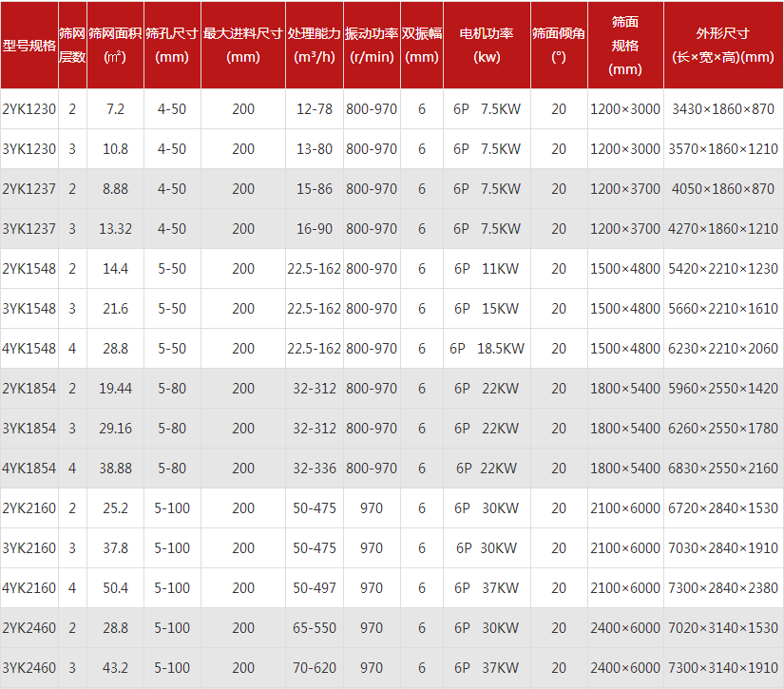Click the 处理能力 (m³/h) column header

(x=315, y=45)
